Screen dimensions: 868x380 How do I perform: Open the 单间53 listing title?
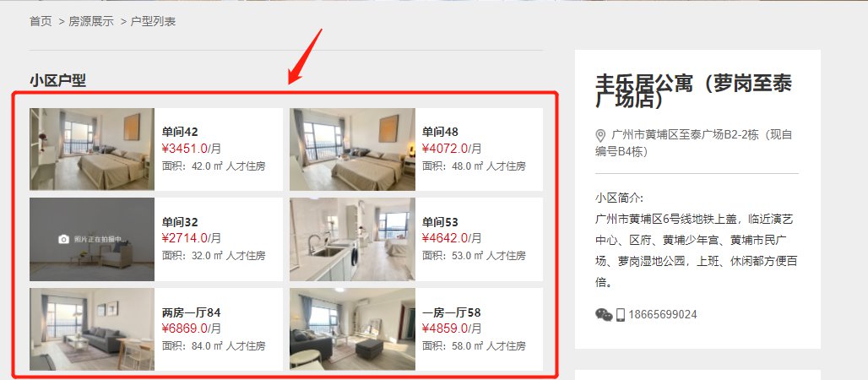(x=440, y=222)
